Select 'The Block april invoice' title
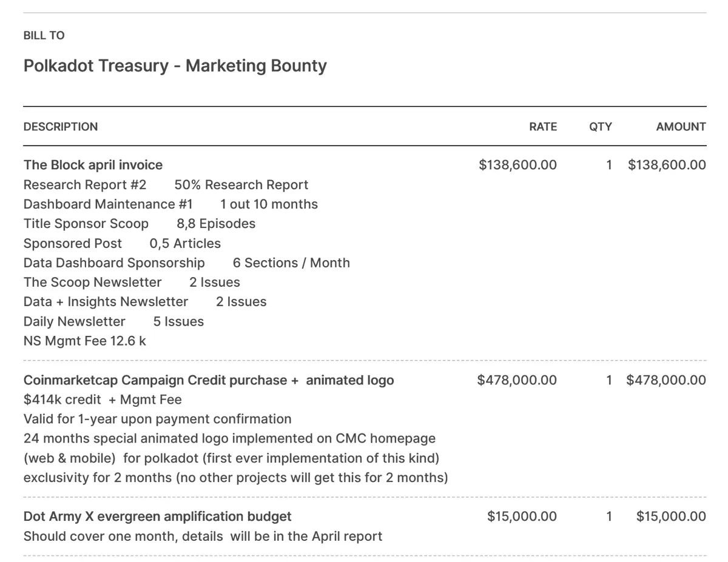The image size is (728, 562). (93, 165)
